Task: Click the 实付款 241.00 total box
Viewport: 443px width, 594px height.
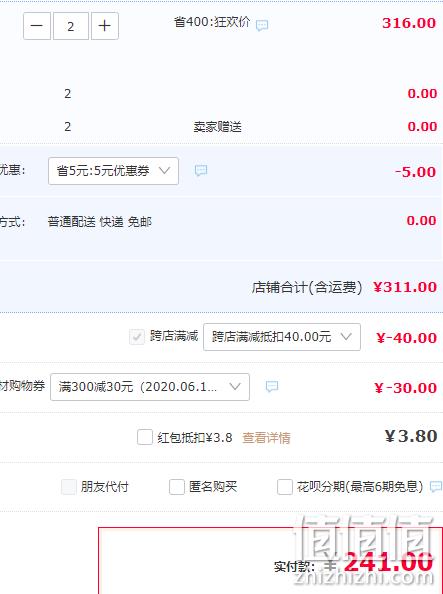Action: click(271, 561)
